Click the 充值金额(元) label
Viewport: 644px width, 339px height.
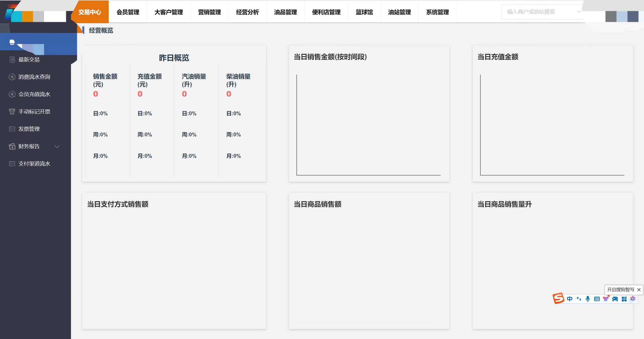tap(149, 80)
